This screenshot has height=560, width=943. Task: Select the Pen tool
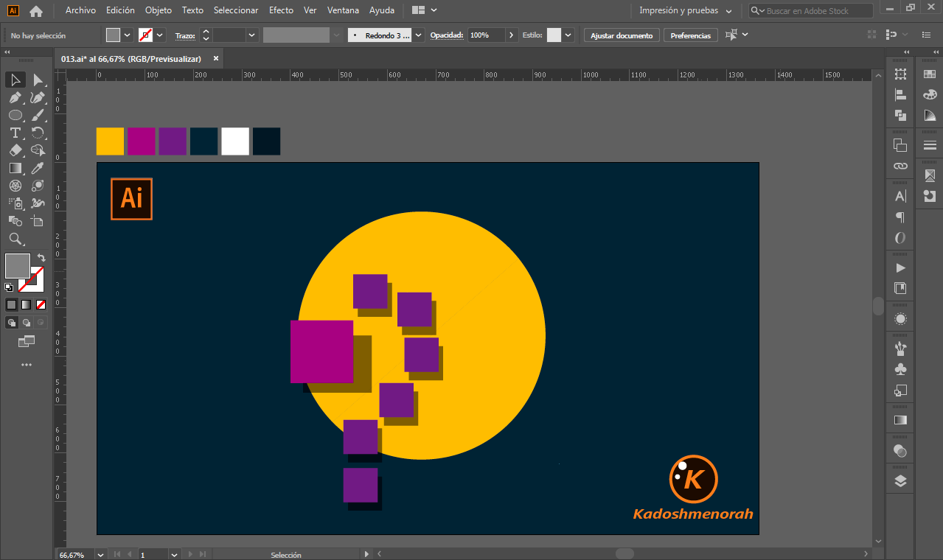(15, 97)
